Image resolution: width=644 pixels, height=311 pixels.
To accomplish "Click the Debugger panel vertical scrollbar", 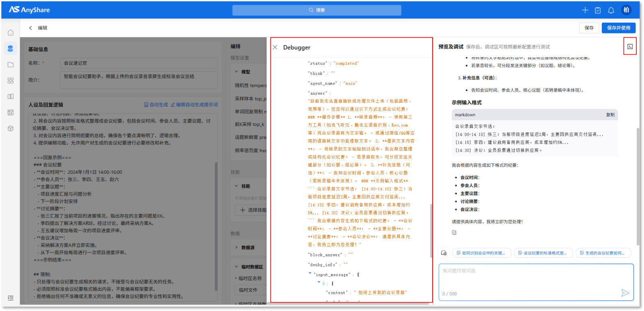I will coord(431,231).
